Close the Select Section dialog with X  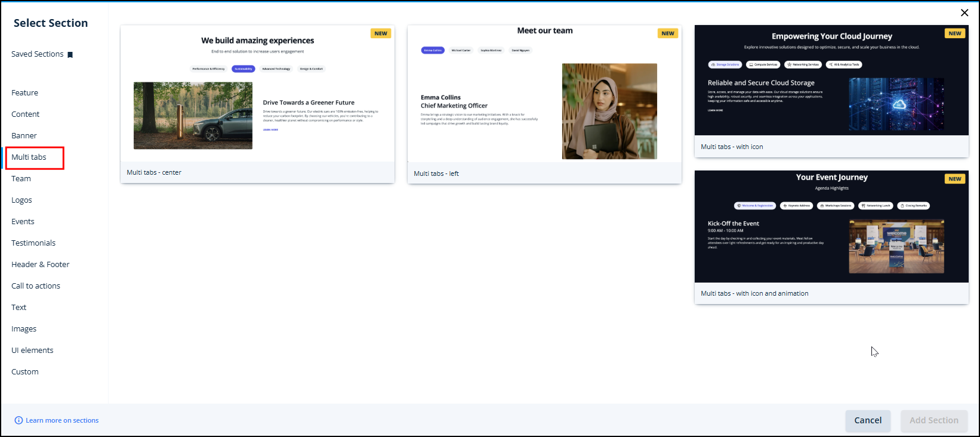tap(964, 13)
